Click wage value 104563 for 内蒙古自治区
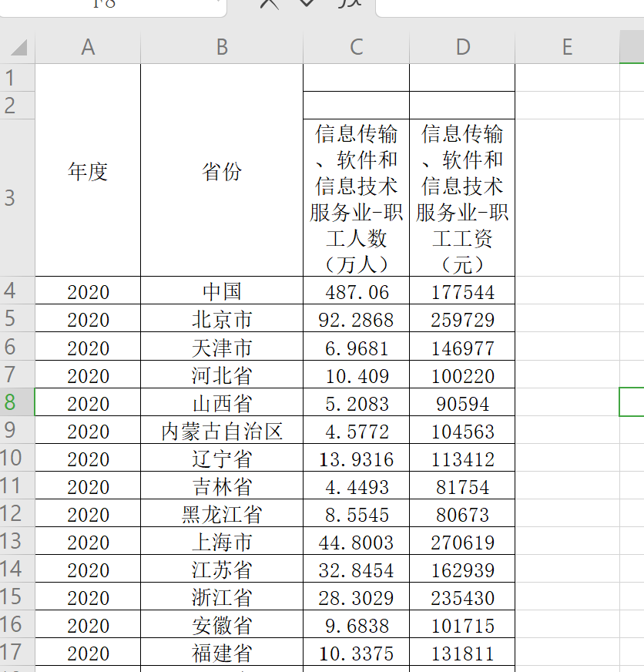This screenshot has height=672, width=644. (462, 430)
